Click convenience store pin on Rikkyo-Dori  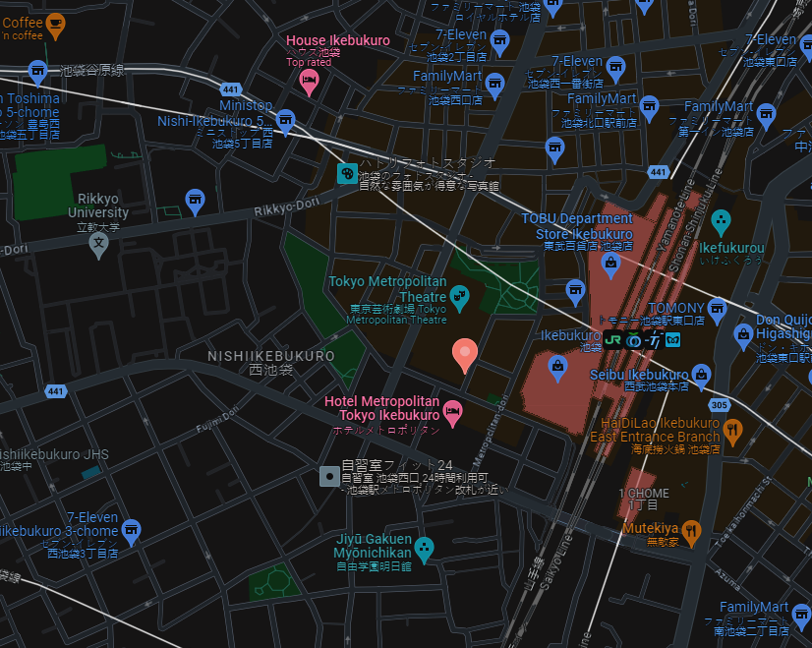[x=196, y=201]
